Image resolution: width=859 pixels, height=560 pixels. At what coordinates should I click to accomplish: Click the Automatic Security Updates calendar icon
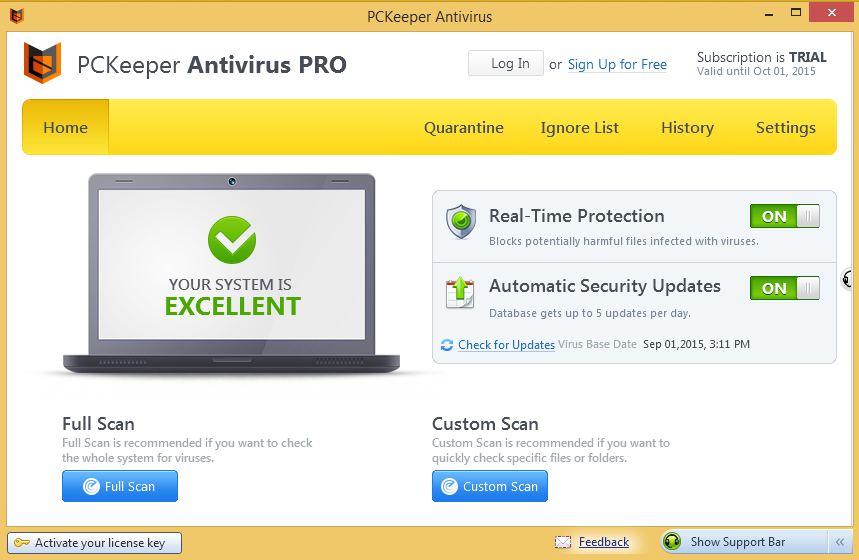[460, 293]
